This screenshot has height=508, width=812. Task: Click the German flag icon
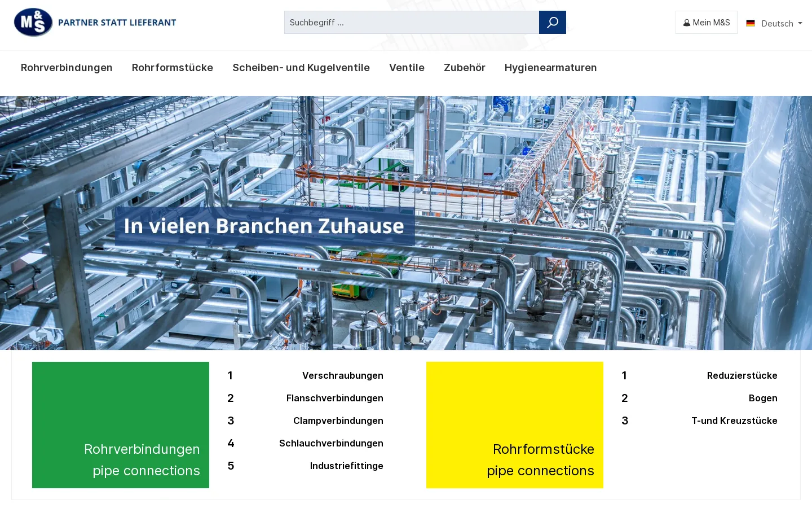pos(751,23)
